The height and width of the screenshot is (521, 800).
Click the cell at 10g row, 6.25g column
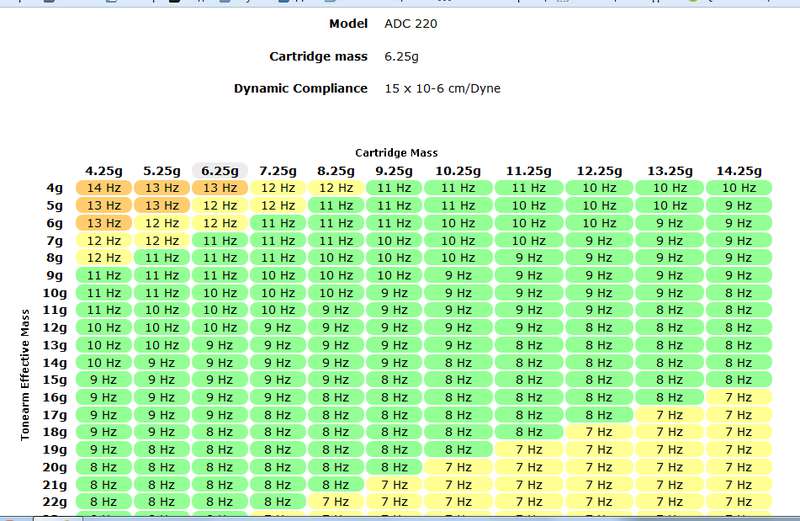pyautogui.click(x=220, y=292)
